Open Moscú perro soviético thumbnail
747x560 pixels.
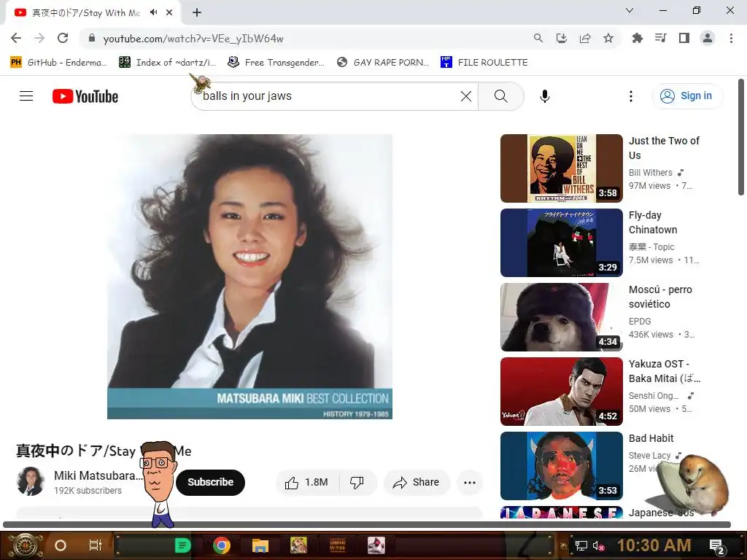click(561, 317)
